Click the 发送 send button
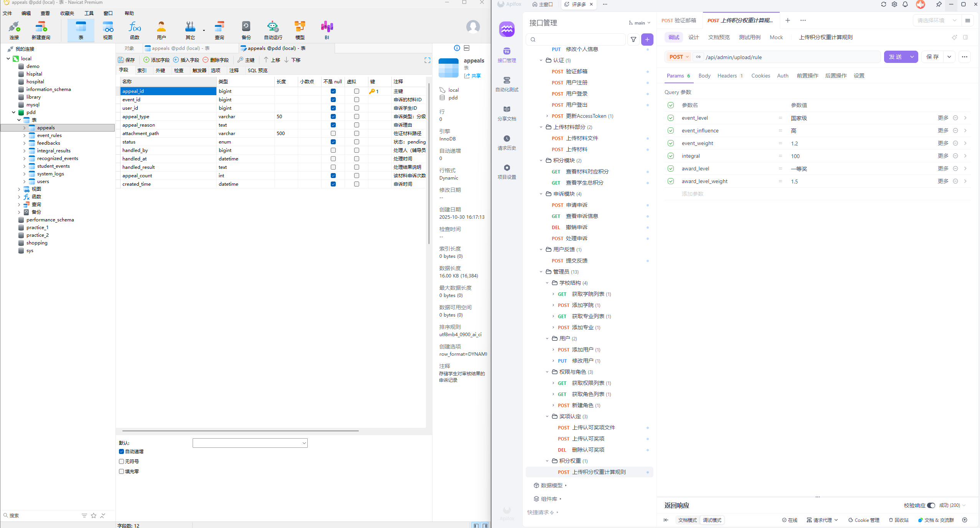This screenshot has height=528, width=980. (895, 57)
